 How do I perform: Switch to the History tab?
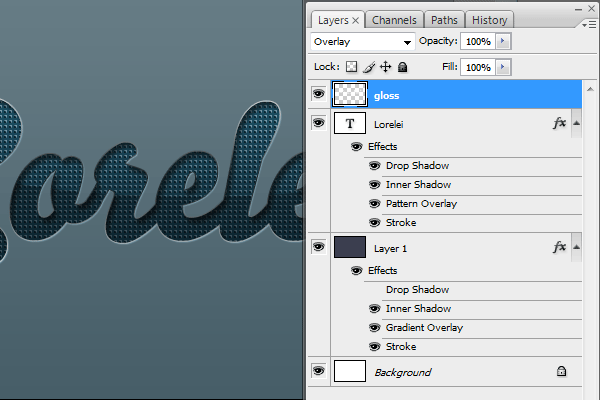489,20
